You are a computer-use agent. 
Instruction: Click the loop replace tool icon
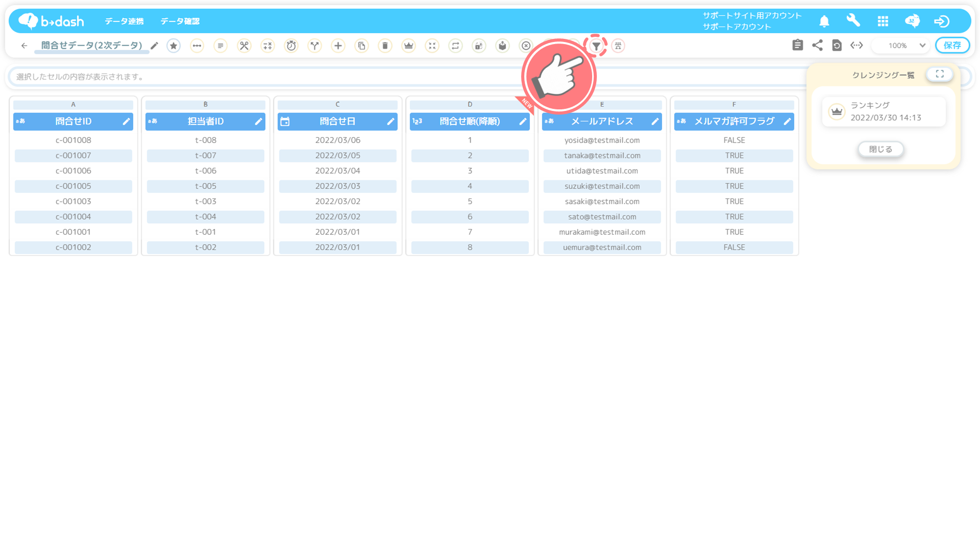point(455,46)
